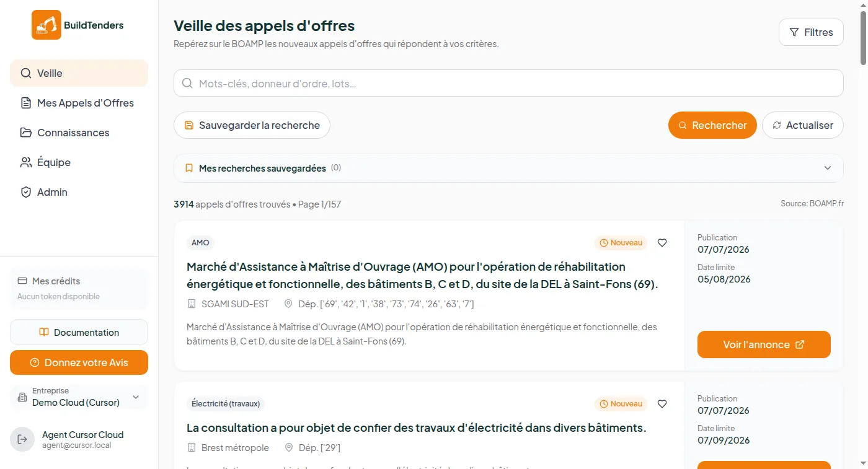The image size is (868, 469).
Task: Click the SGAMI SUD-EST building icon
Action: [x=192, y=304]
